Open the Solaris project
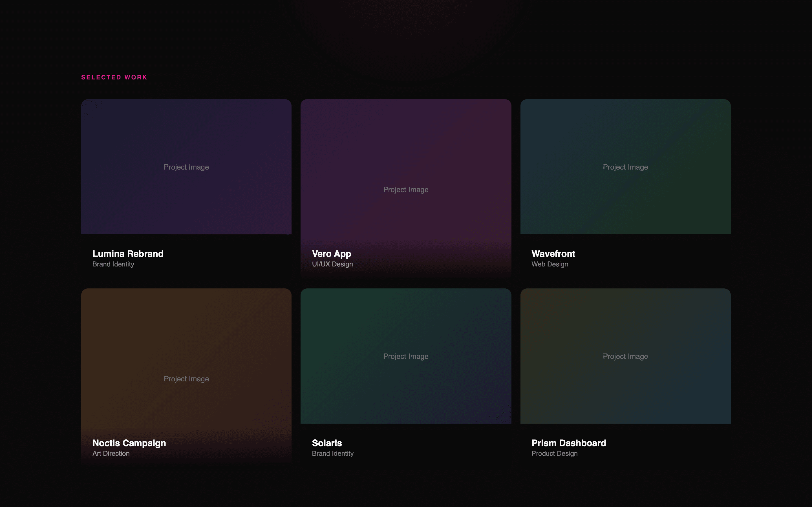 click(326, 442)
